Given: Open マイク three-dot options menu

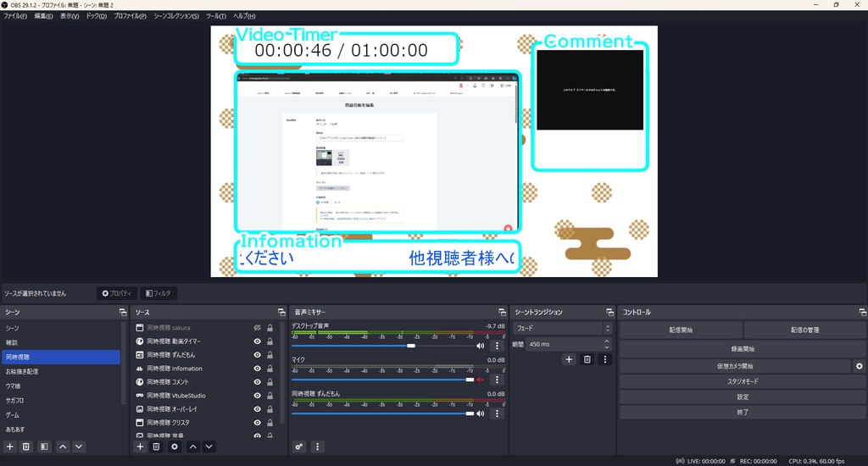Looking at the screenshot, I should pyautogui.click(x=497, y=380).
